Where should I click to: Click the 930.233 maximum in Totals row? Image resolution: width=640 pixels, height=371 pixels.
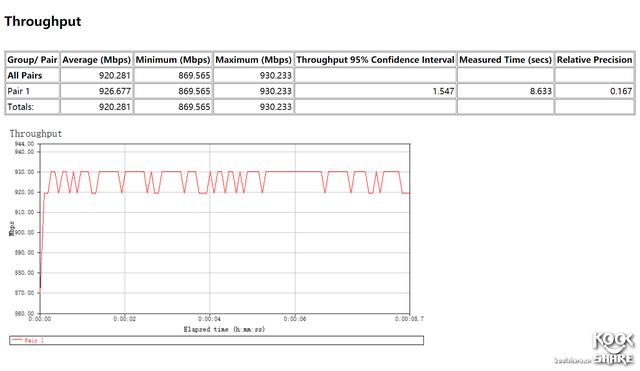(x=276, y=107)
